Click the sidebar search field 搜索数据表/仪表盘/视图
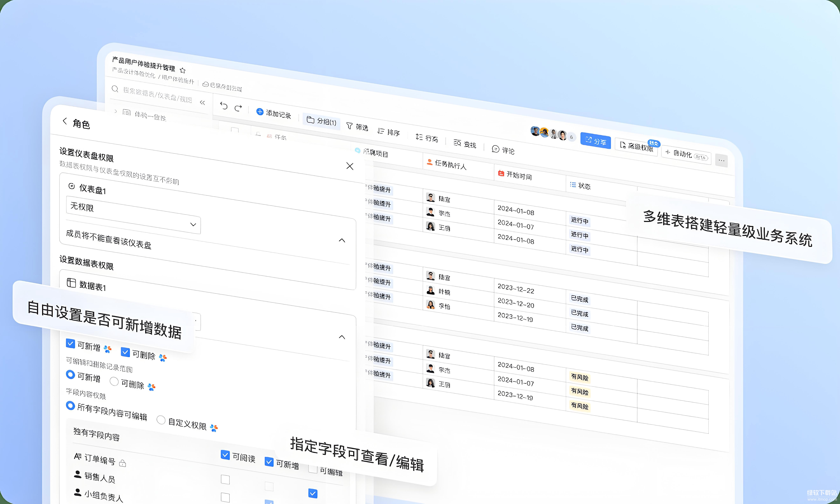The image size is (840, 504). (157, 95)
